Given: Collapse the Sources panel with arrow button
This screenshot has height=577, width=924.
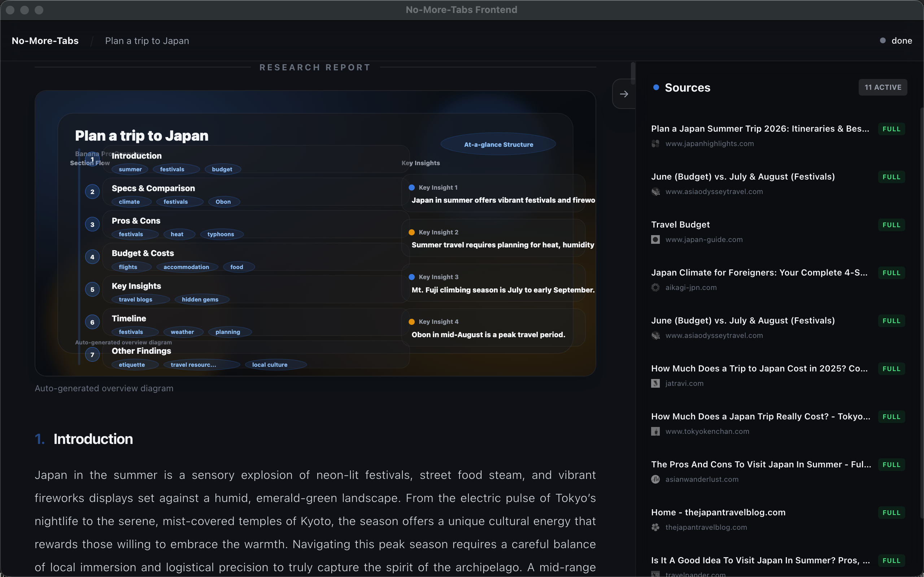Looking at the screenshot, I should pyautogui.click(x=624, y=94).
